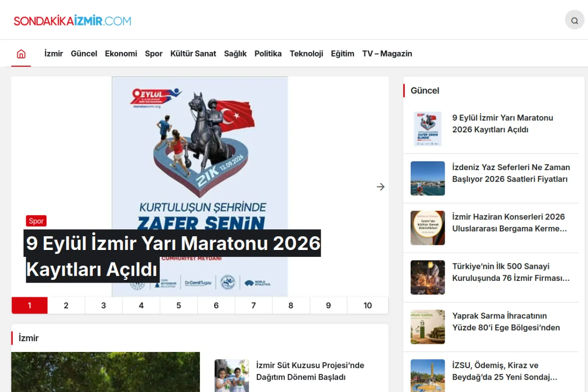Open the Eğitim menu item
588x392 pixels.
[x=342, y=53]
